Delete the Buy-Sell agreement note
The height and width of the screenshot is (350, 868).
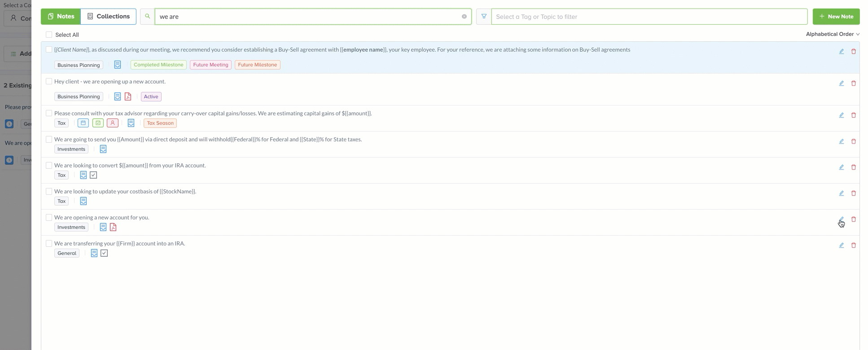pyautogui.click(x=854, y=52)
